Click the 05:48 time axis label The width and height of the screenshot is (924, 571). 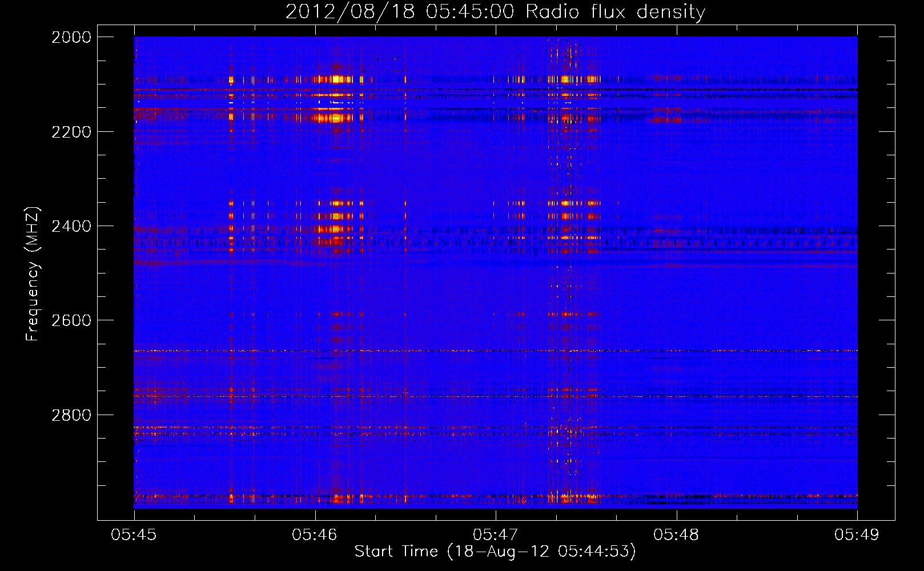676,534
